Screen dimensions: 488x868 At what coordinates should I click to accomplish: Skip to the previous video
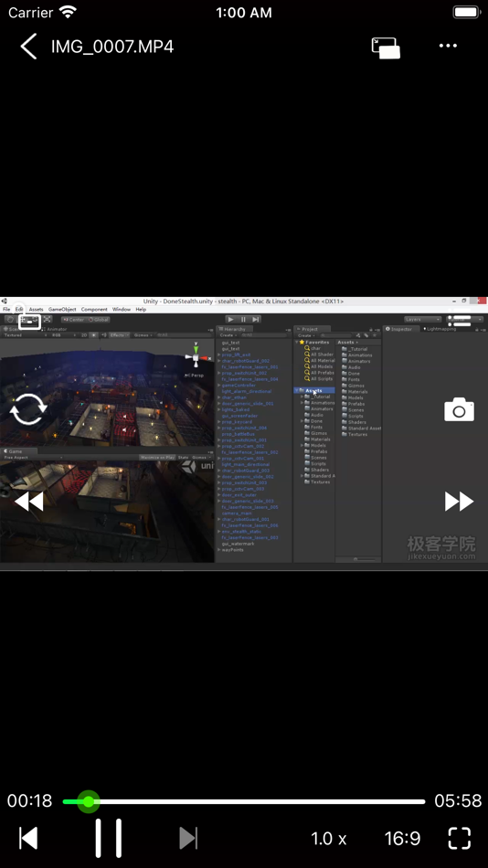point(29,838)
